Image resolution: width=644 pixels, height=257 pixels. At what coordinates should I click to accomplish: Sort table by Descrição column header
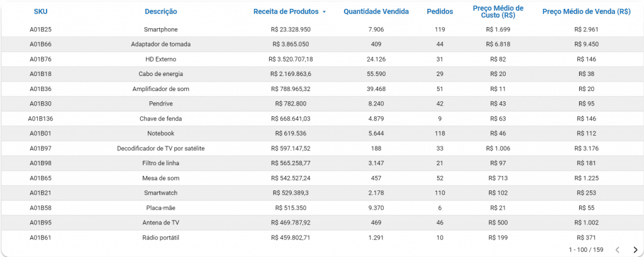161,11
